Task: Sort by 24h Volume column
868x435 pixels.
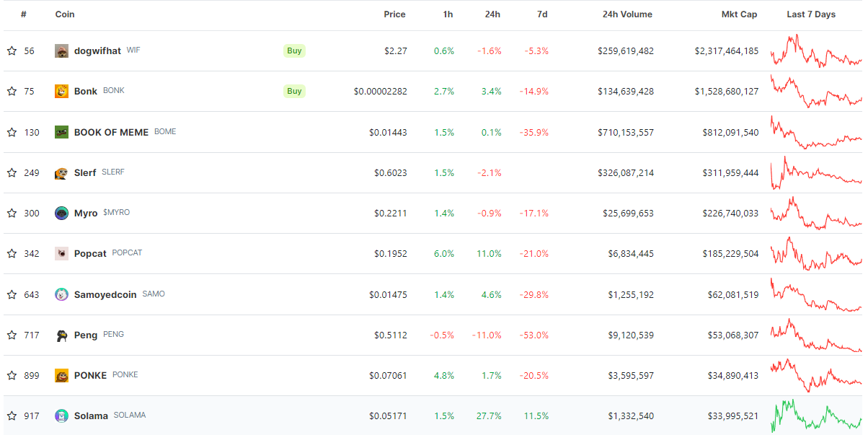Action: (x=626, y=14)
